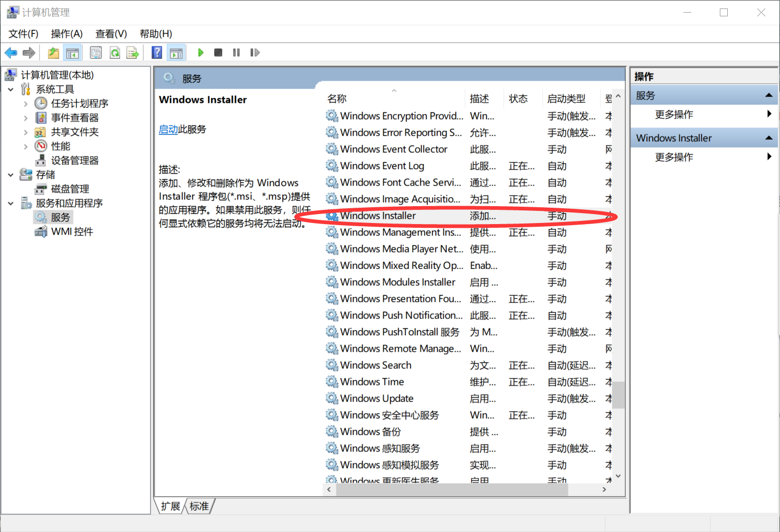The image size is (780, 532).
Task: Click the horizontal scrollbar under the services list
Action: (x=452, y=490)
